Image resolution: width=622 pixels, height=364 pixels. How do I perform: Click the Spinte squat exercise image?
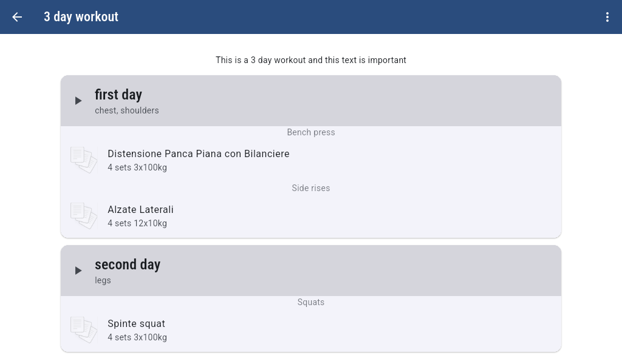click(84, 330)
